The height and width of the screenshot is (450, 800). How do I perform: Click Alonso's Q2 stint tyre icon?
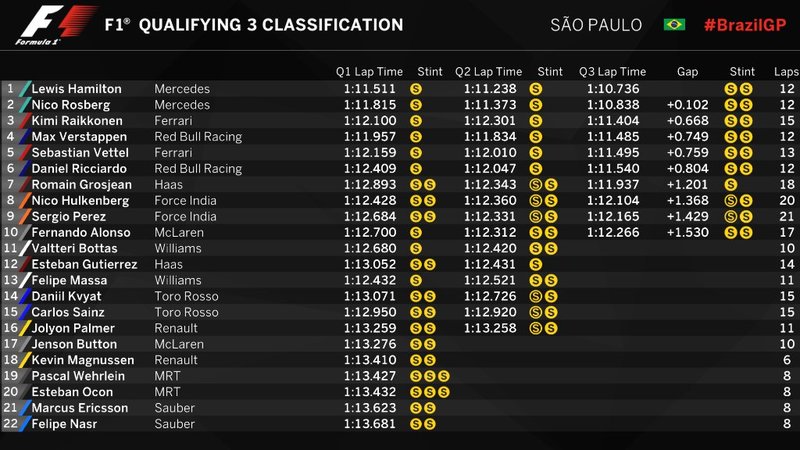536,233
